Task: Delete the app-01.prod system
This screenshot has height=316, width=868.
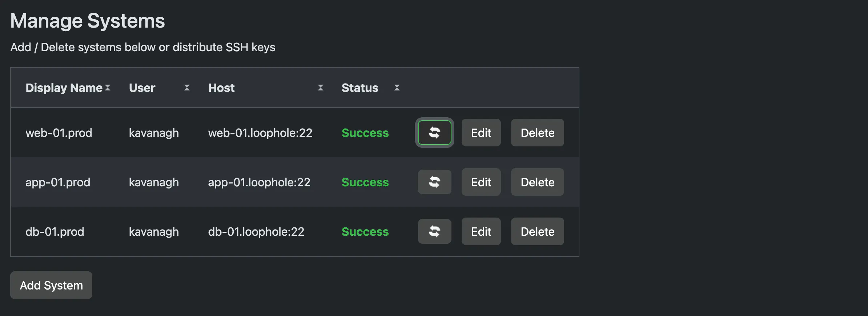Action: coord(537,182)
